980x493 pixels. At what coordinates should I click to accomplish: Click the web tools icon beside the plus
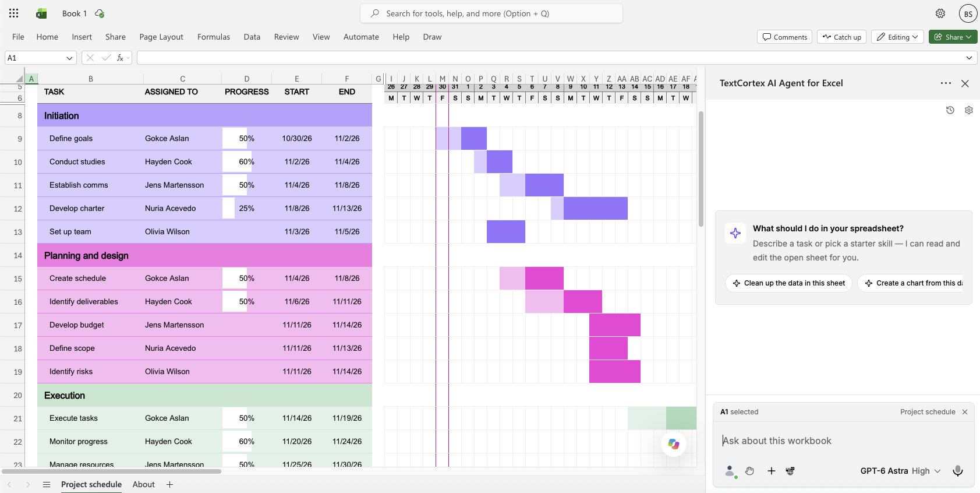790,471
